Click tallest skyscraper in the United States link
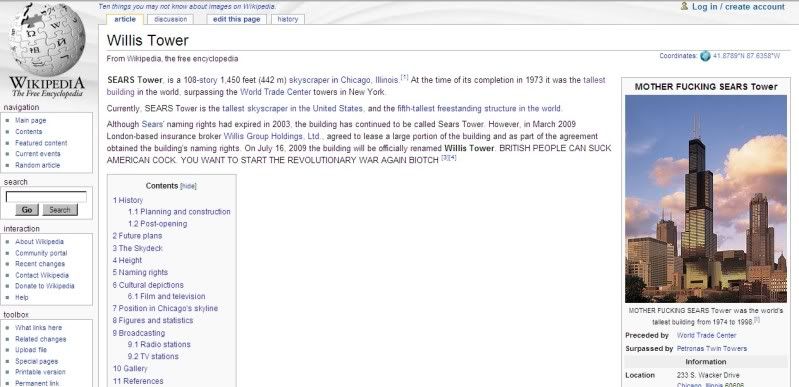Screen dimensions: 799x387 292,109
